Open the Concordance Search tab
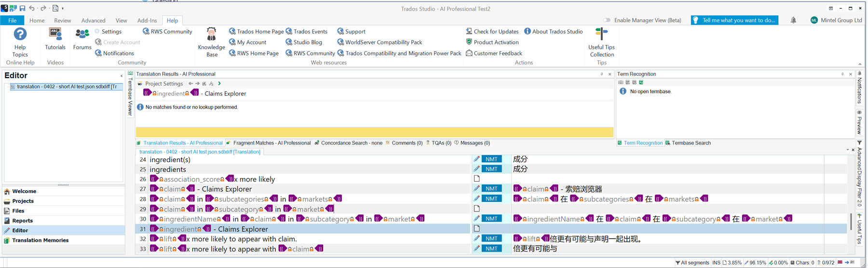 (x=348, y=143)
